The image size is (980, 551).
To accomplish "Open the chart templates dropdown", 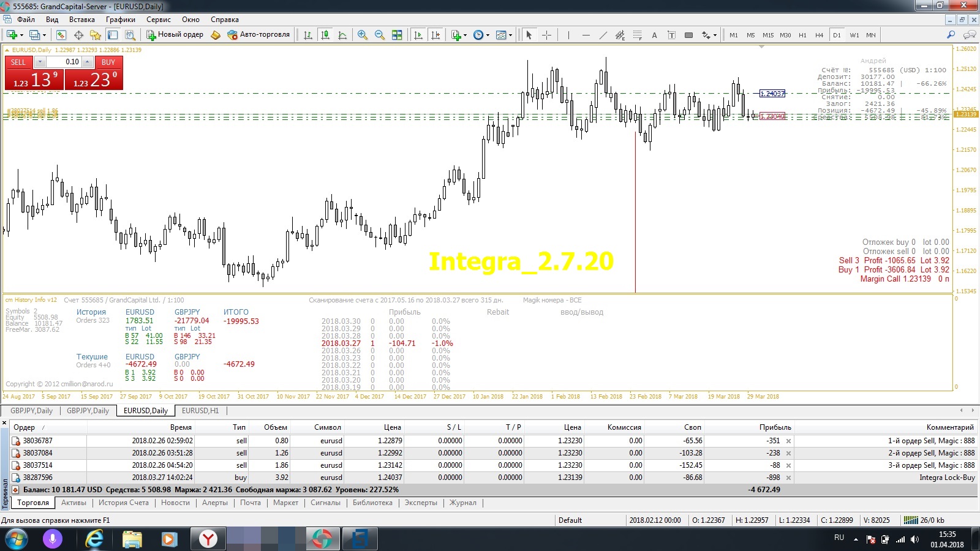I will [504, 35].
